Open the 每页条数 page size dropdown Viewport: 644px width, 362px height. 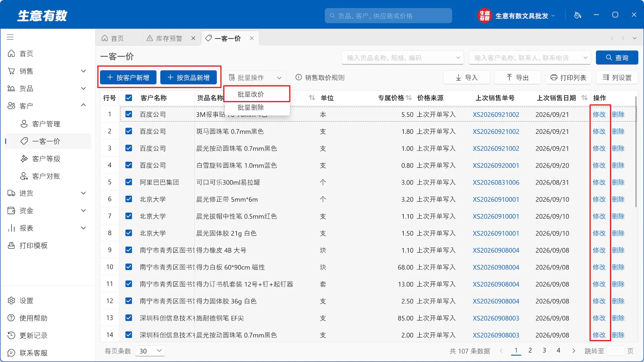pos(150,351)
